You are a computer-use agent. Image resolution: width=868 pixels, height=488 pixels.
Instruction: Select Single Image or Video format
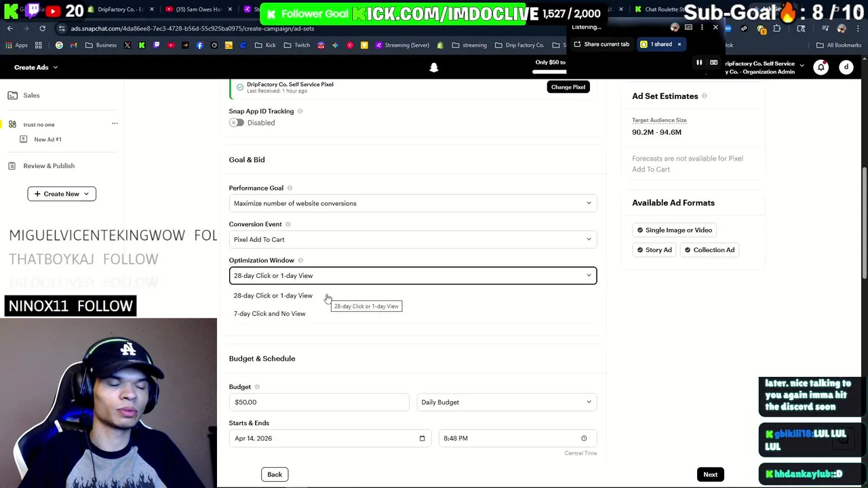click(x=675, y=230)
